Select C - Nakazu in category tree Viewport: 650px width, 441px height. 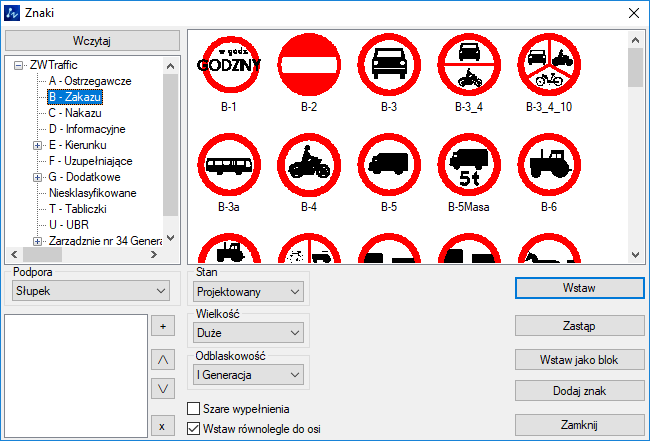coord(74,113)
